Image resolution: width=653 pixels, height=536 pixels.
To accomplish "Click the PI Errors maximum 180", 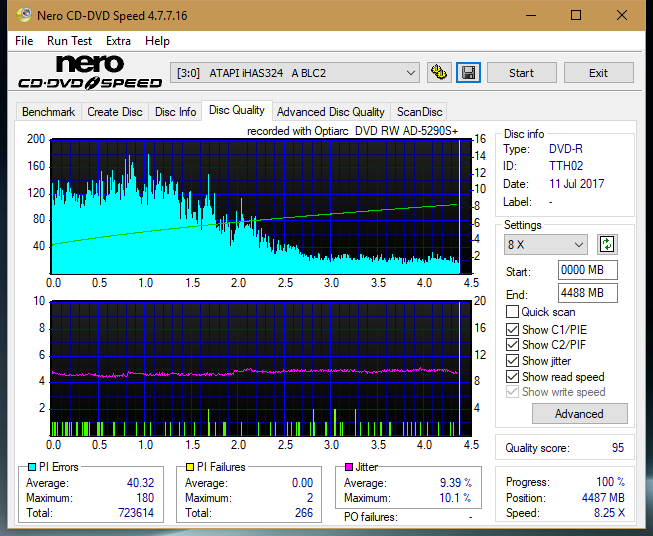I will [x=145, y=498].
